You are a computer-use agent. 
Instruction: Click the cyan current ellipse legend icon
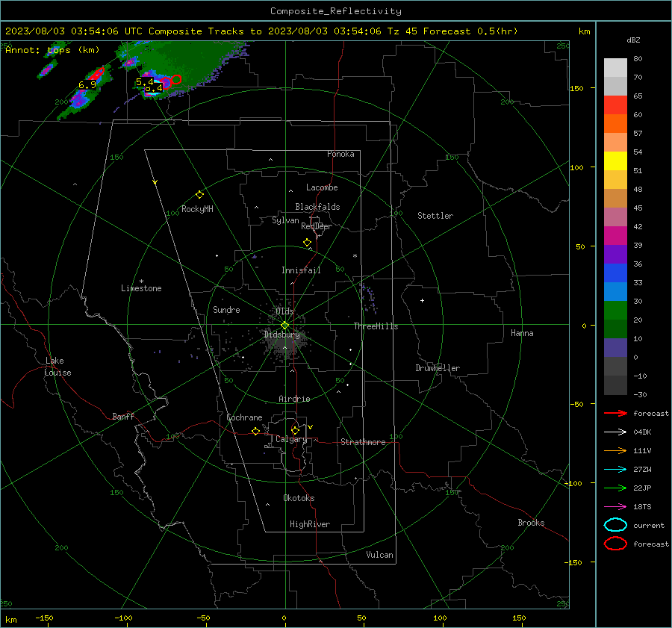(x=615, y=525)
